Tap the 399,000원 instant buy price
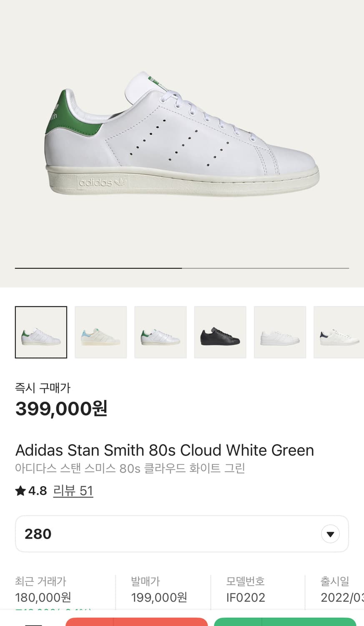The height and width of the screenshot is (626, 364). click(62, 409)
